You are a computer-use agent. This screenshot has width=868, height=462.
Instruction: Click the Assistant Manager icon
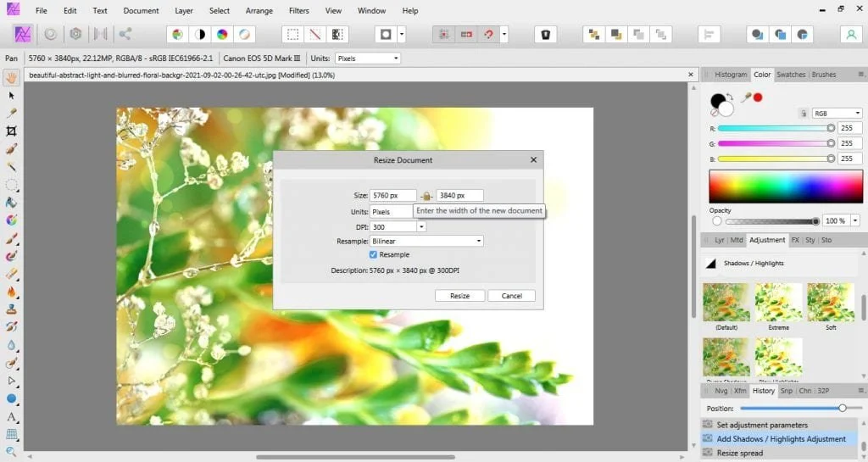545,34
